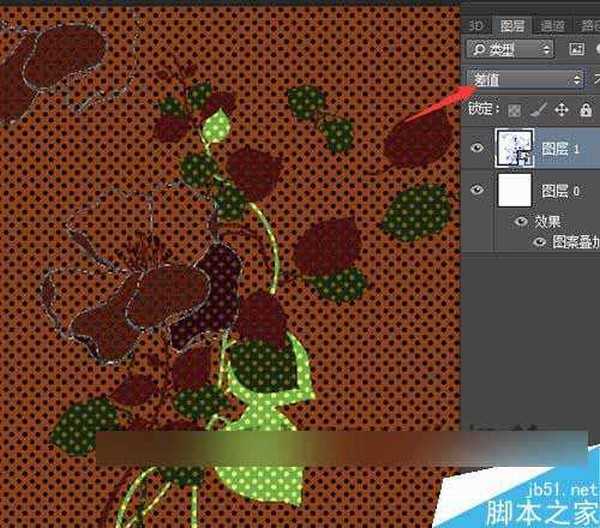Click the lock all padlock icon

click(584, 110)
